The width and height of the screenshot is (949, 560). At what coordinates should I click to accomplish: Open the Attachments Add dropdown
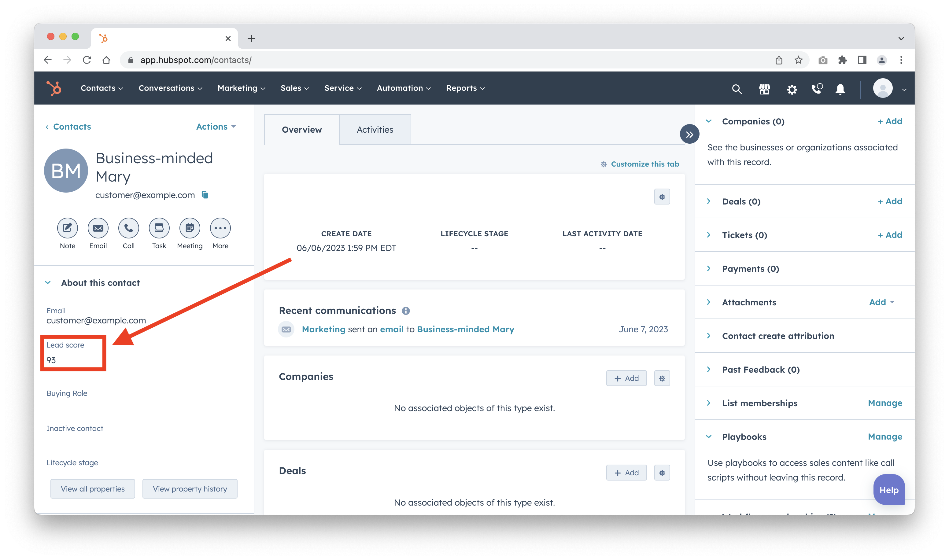point(882,302)
